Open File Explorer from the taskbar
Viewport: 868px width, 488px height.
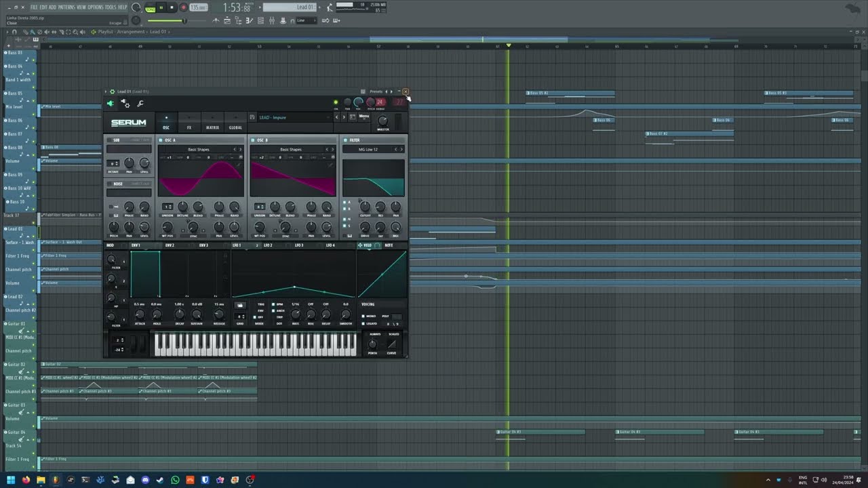(41, 480)
